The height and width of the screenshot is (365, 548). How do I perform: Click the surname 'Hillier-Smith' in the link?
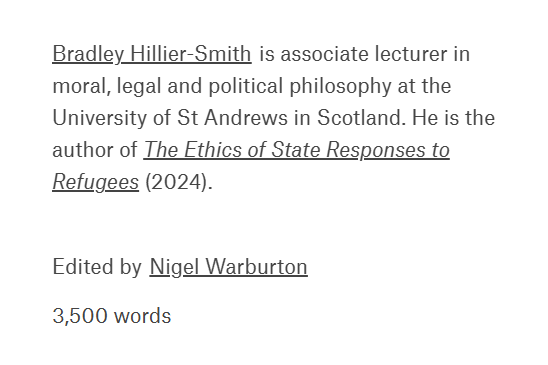click(x=190, y=54)
